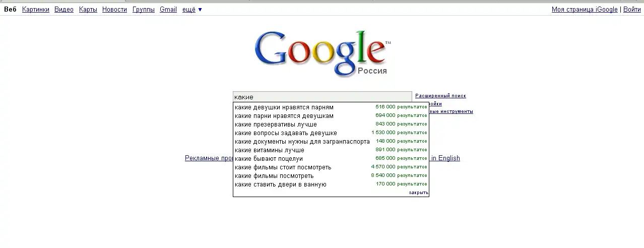Open Моя страница iGoogle
Screen dimensions: 644x248
[584, 10]
